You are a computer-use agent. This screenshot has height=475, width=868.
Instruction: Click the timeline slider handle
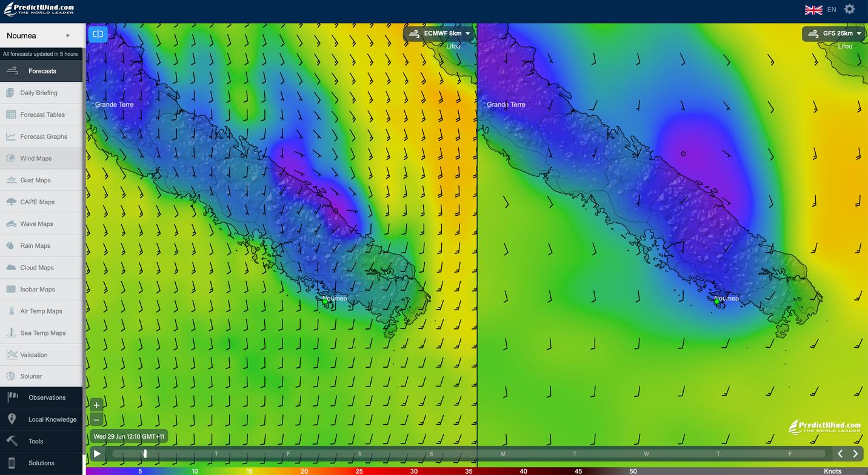click(x=145, y=453)
